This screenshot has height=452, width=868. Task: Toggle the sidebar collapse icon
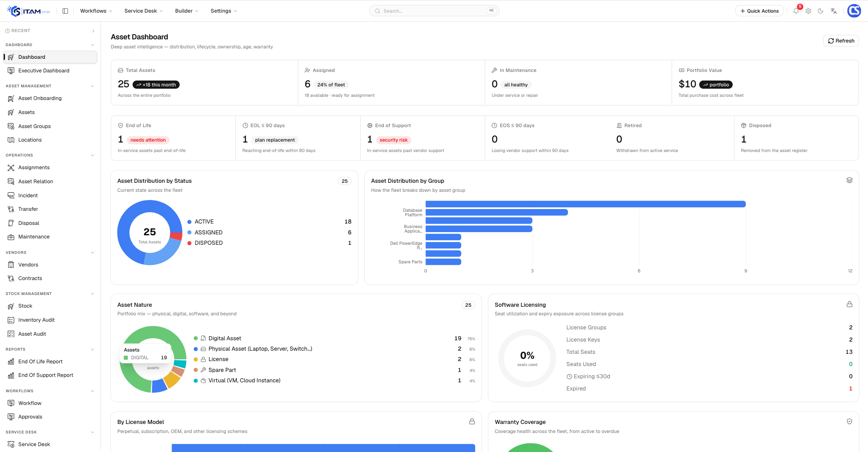[65, 11]
